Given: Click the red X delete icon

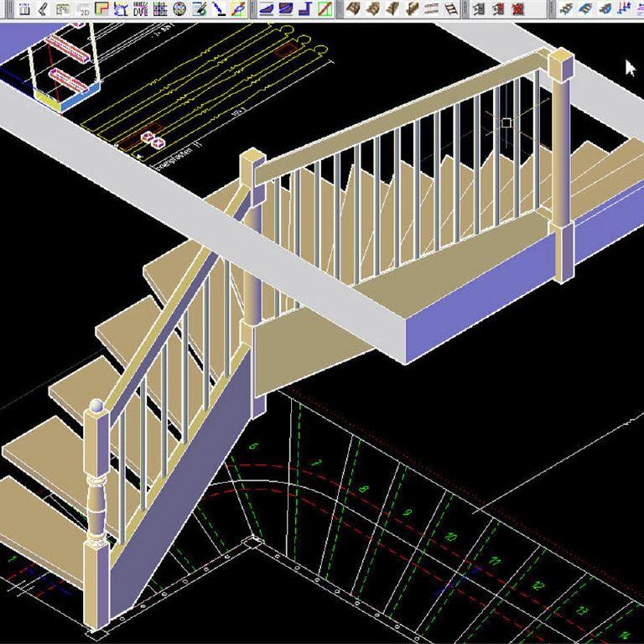Looking at the screenshot, I should [x=517, y=9].
